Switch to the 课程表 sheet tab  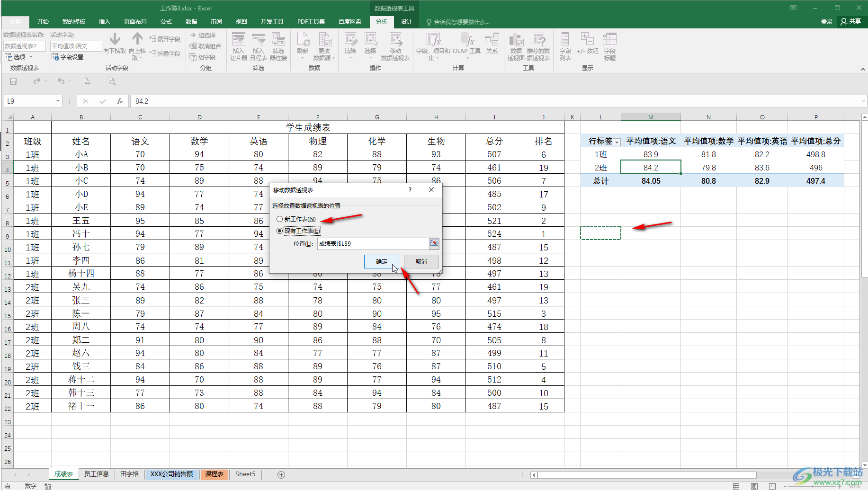tap(215, 474)
